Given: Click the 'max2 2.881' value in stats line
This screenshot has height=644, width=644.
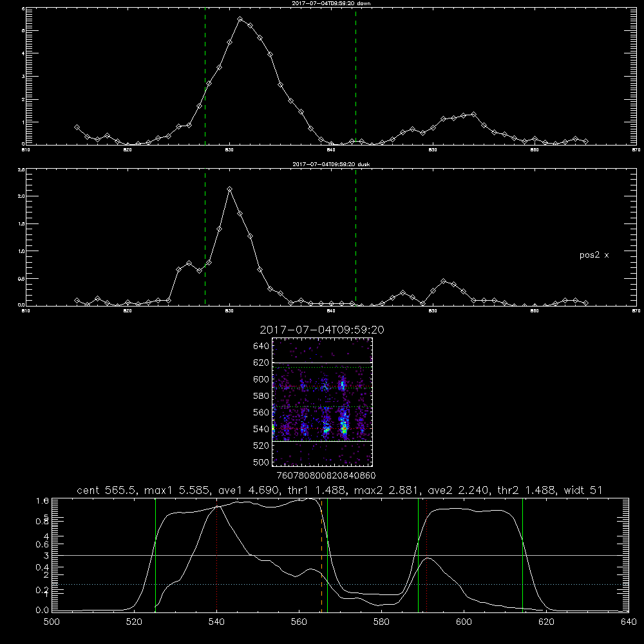Looking at the screenshot, I should (x=386, y=490).
